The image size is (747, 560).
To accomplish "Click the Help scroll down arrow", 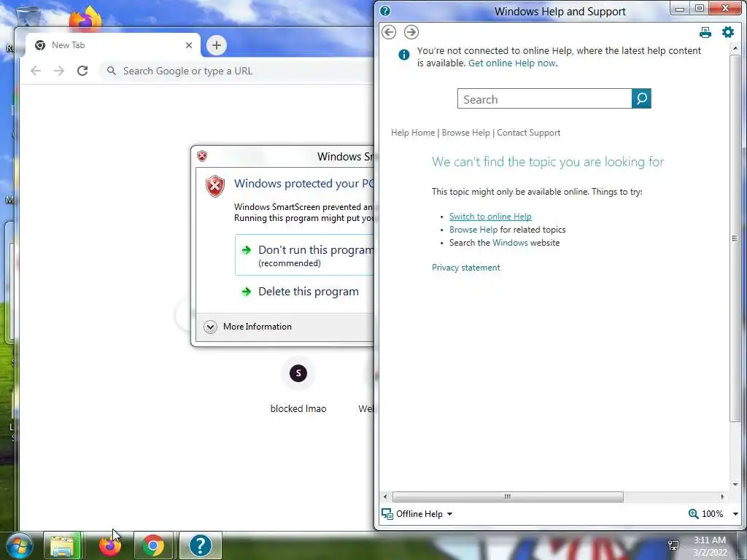I will pyautogui.click(x=735, y=484).
